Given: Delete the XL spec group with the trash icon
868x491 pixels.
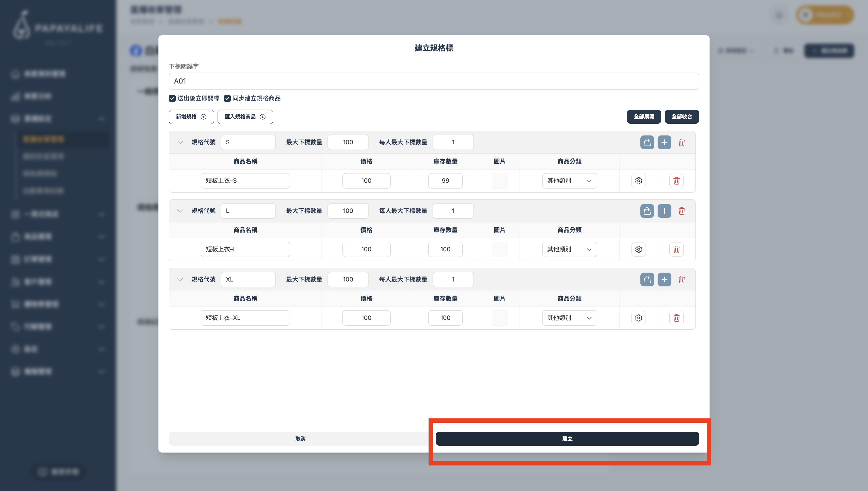Looking at the screenshot, I should coord(681,279).
